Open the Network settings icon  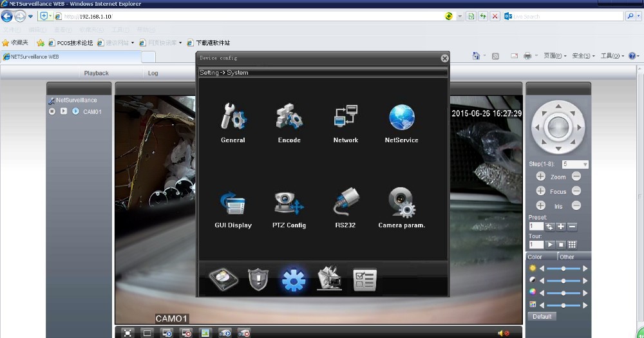345,119
